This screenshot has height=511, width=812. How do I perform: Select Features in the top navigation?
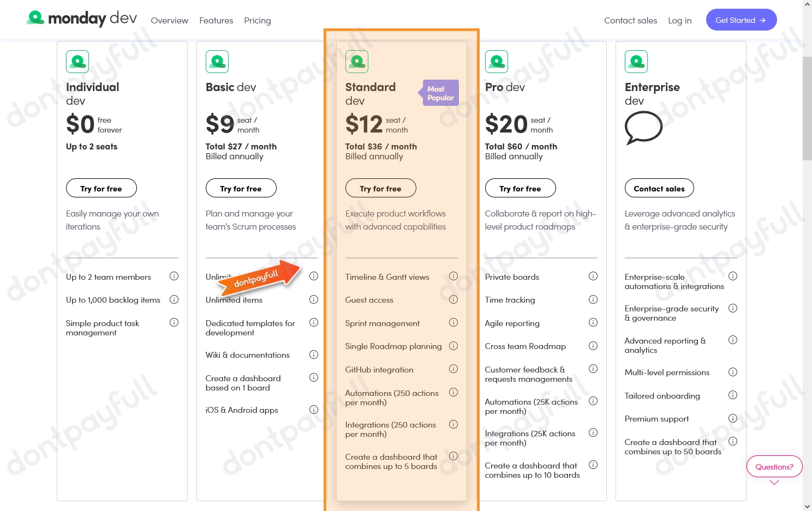click(x=216, y=20)
